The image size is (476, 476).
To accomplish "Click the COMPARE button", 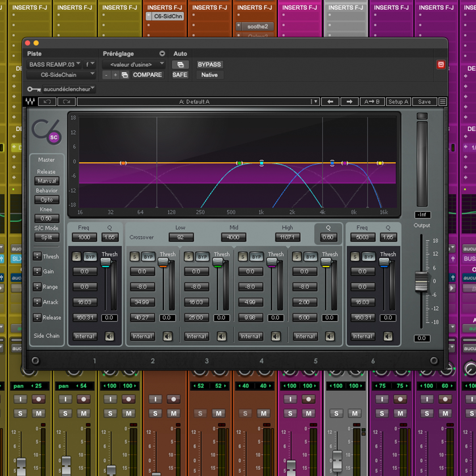I will (x=147, y=75).
